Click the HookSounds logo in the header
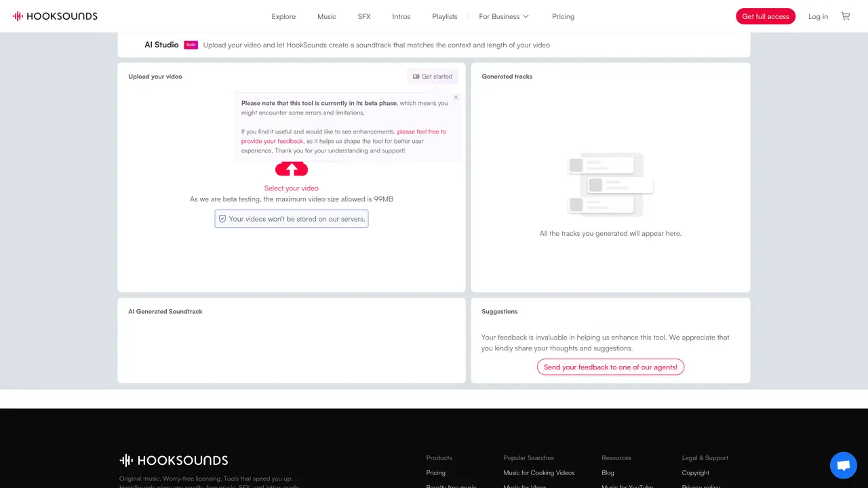Image resolution: width=868 pixels, height=488 pixels. pyautogui.click(x=55, y=16)
